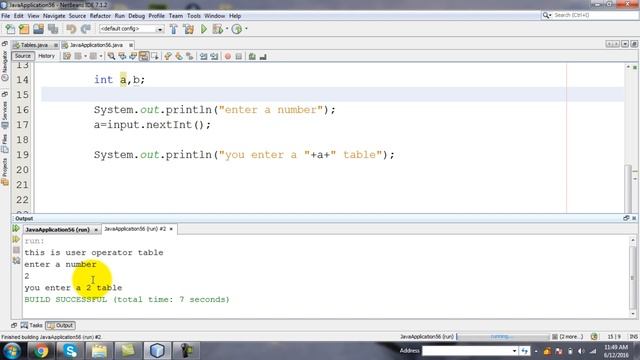Click the Clean and Build Project icon
640x360 pixels.
[189, 29]
